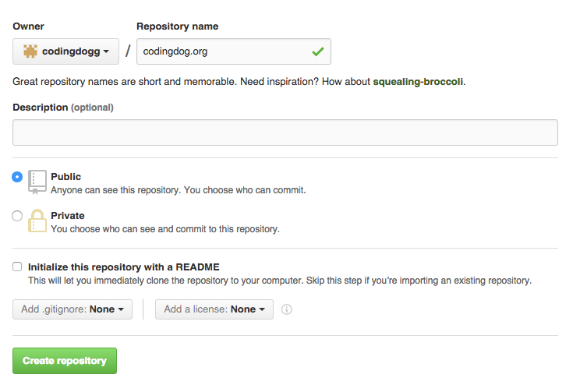Click the Private option label
The width and height of the screenshot is (573, 392).
68,216
